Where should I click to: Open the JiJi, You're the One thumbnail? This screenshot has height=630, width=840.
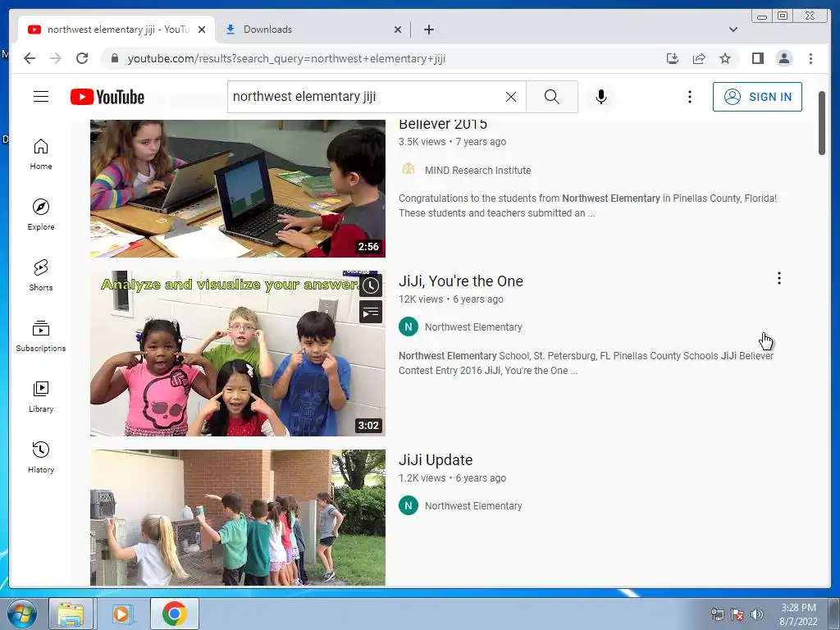tap(237, 353)
